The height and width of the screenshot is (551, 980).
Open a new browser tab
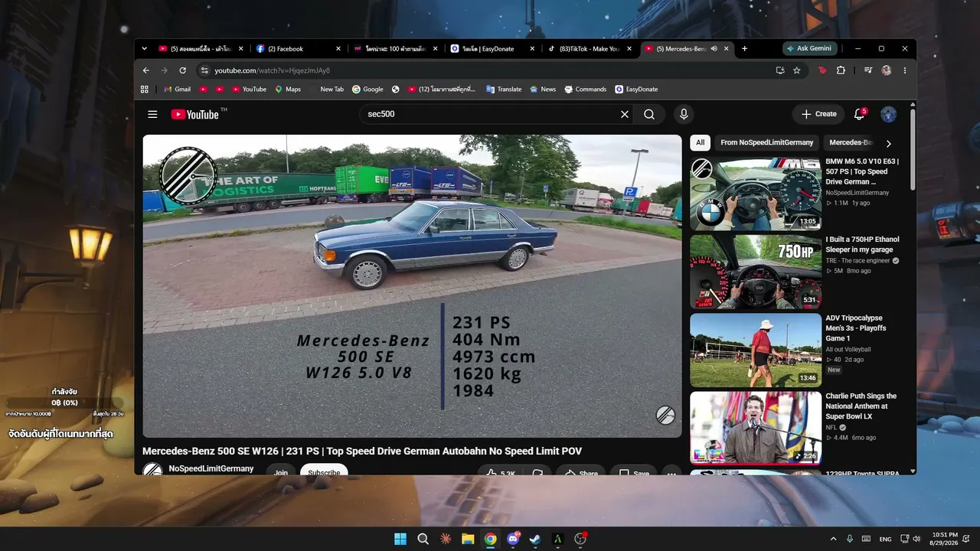click(x=744, y=48)
